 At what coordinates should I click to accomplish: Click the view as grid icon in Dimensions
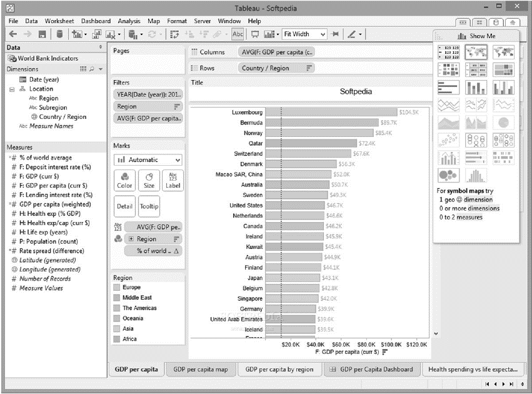pyautogui.click(x=83, y=69)
